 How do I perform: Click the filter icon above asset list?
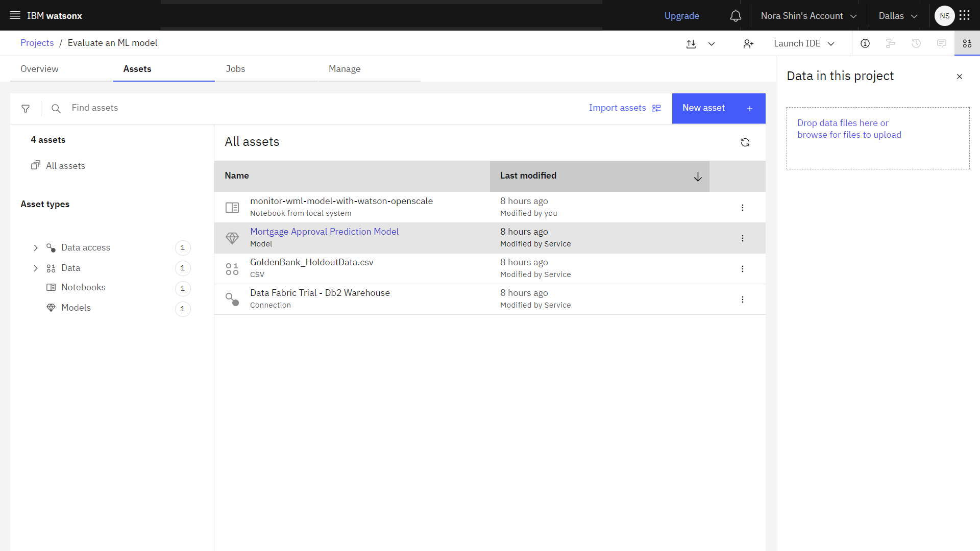(25, 108)
